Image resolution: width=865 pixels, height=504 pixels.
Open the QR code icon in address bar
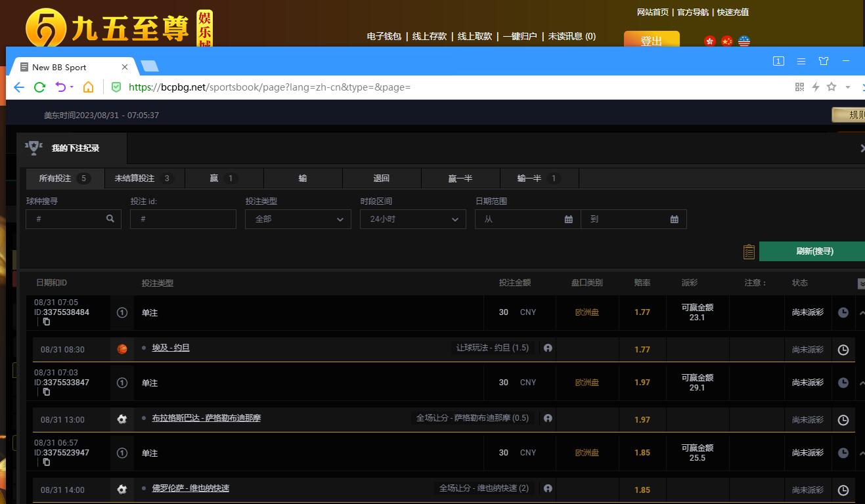pyautogui.click(x=799, y=87)
